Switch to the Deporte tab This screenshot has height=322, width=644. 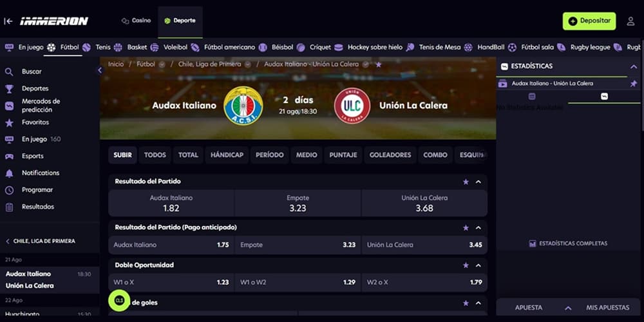(180, 21)
